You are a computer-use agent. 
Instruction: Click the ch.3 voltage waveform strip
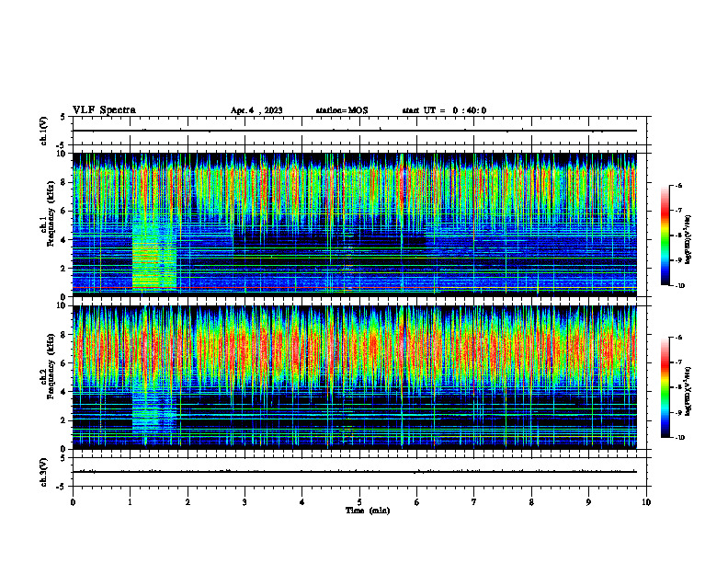(x=359, y=472)
